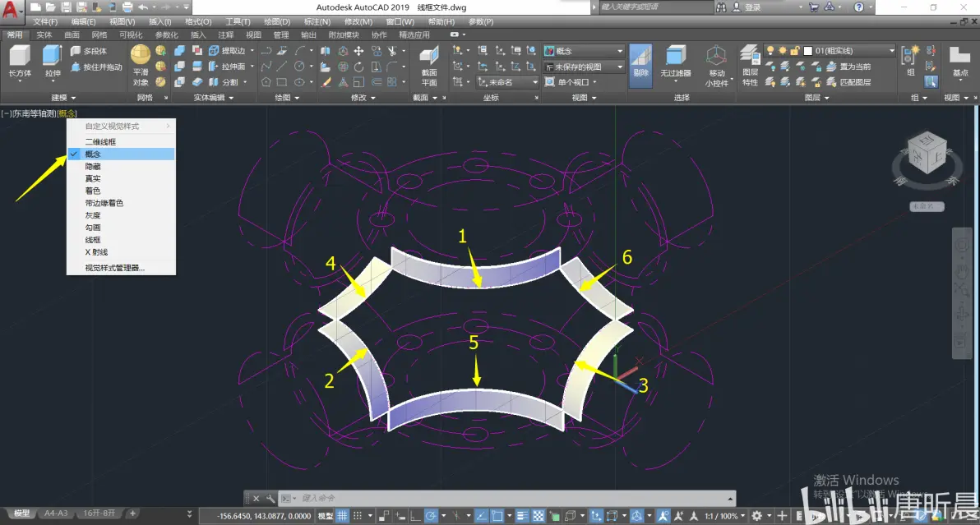Expand the 绘图 panel

(x=287, y=98)
